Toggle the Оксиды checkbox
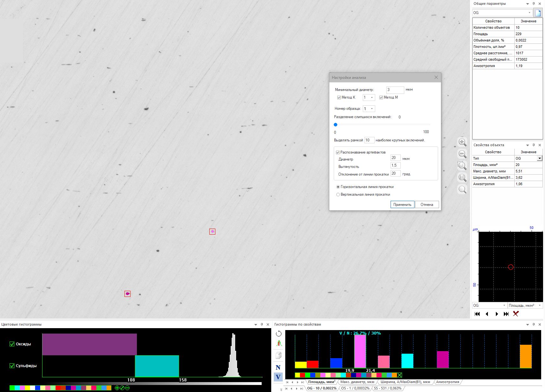 [x=12, y=344]
